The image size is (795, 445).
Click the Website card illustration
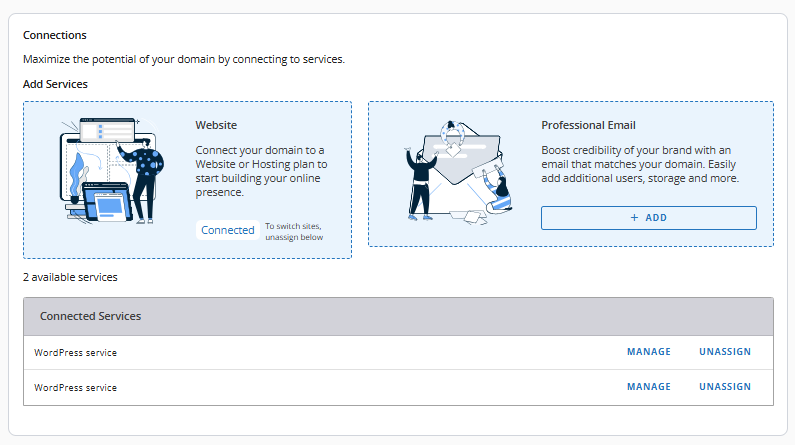click(x=109, y=172)
